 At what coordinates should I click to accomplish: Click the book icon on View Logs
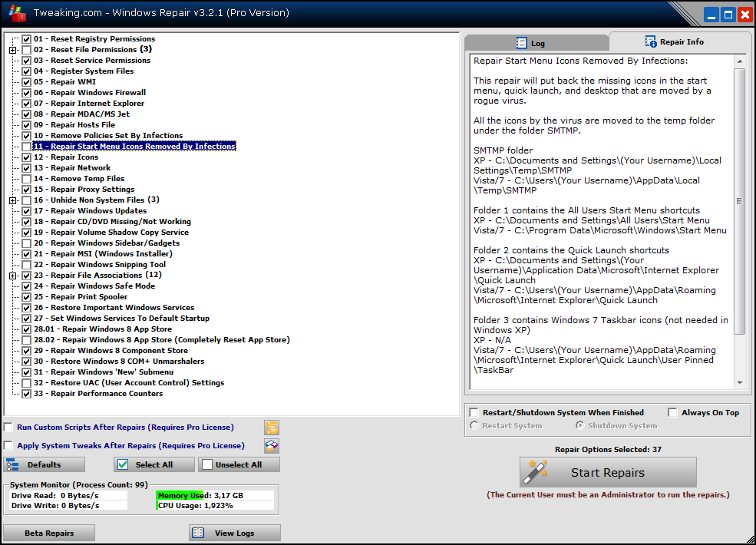point(198,533)
